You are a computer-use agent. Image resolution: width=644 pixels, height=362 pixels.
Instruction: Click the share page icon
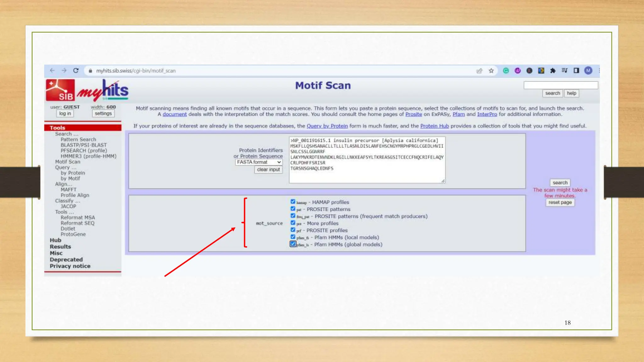479,71
